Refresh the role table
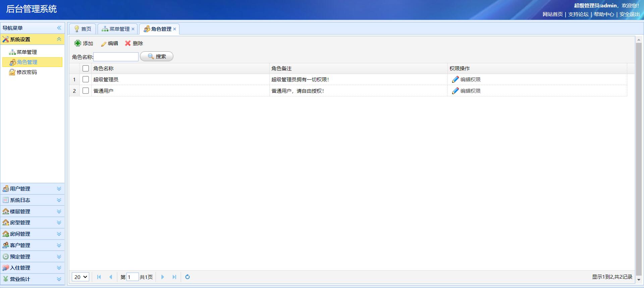Image resolution: width=644 pixels, height=288 pixels. pyautogui.click(x=187, y=277)
